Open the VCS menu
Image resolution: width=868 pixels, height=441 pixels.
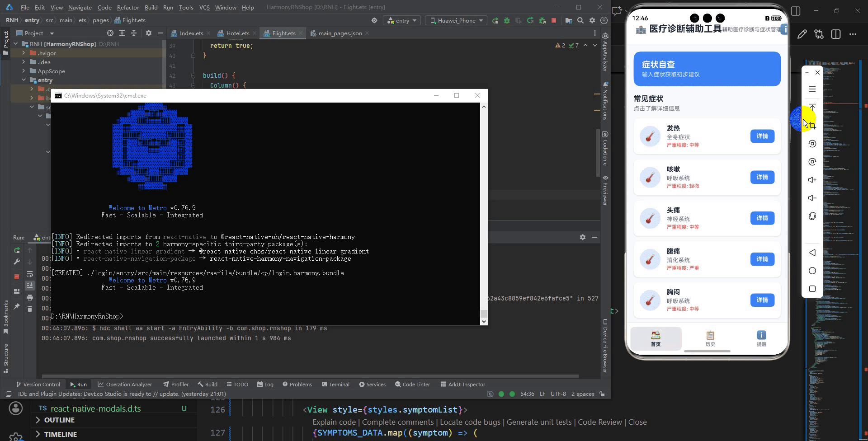pos(204,7)
